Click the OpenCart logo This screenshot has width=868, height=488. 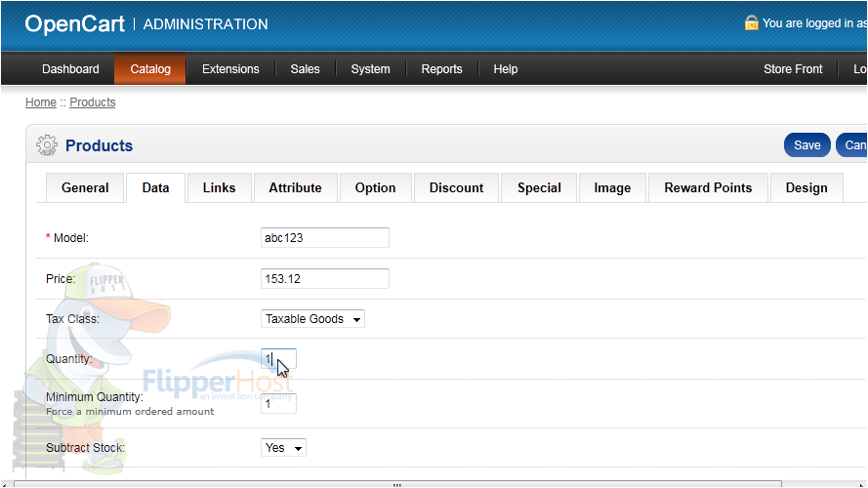[x=75, y=23]
